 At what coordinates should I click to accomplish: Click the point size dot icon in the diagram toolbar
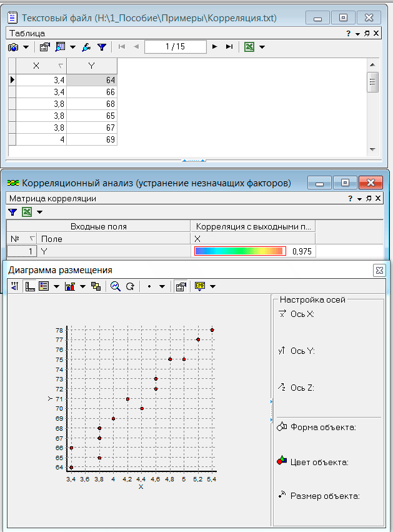149,287
